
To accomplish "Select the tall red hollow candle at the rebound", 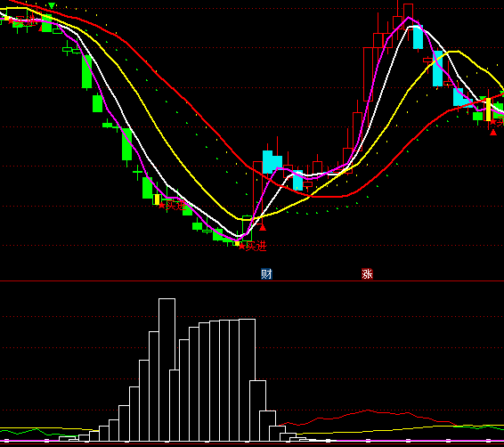I will point(257,191).
